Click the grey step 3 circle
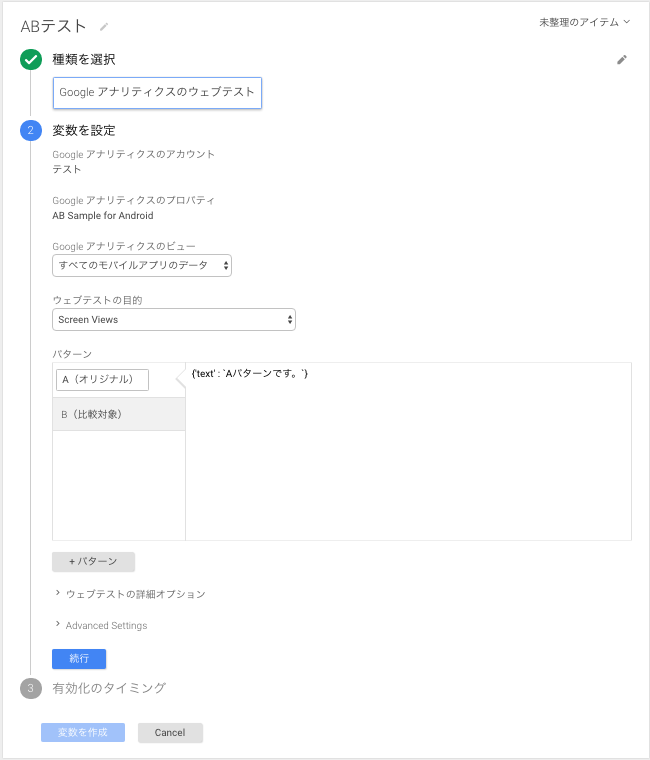 click(31, 688)
